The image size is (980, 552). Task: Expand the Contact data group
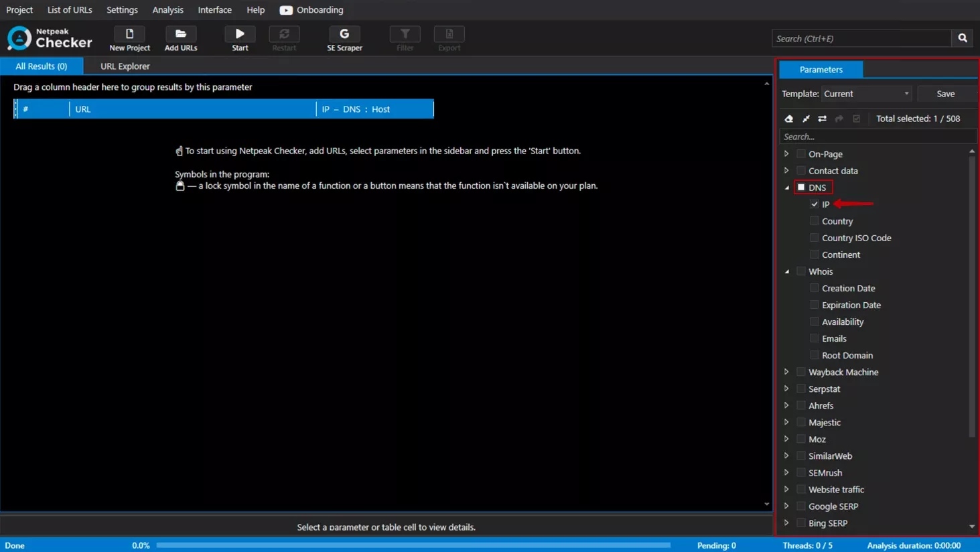787,171
